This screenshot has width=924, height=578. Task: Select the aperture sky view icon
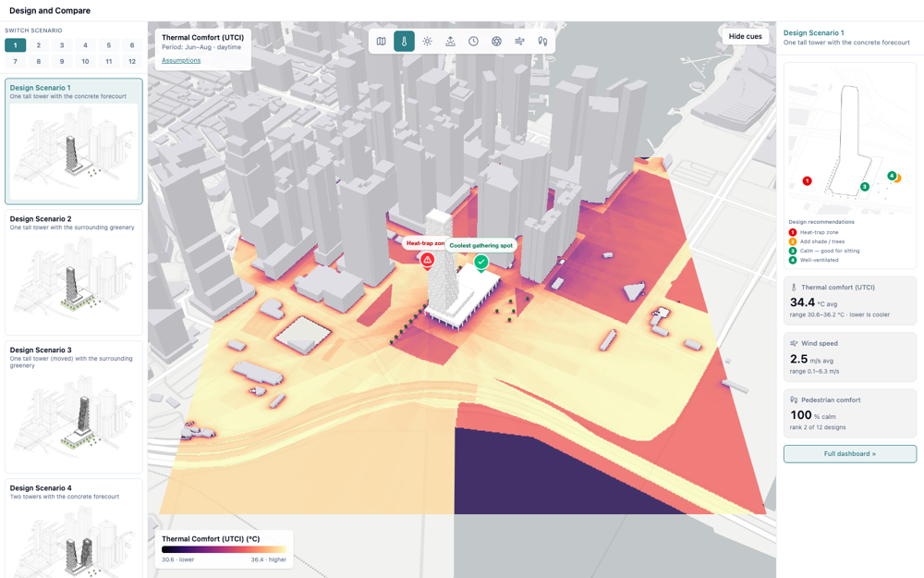click(496, 42)
